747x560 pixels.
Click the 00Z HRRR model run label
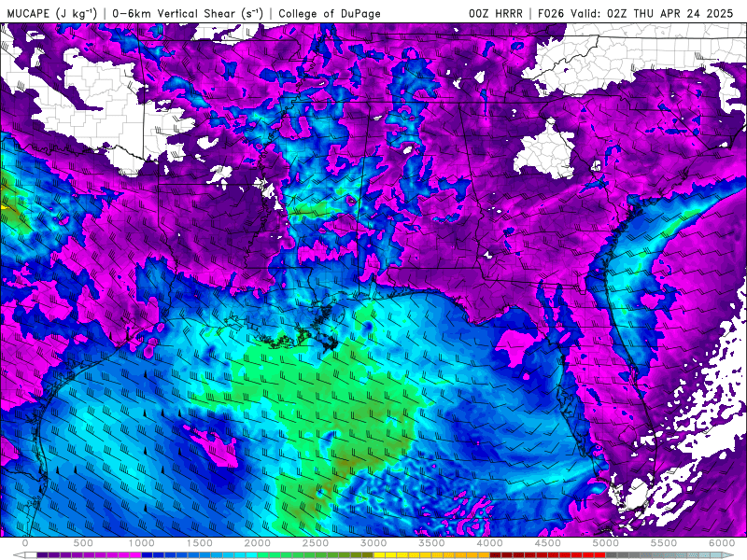pos(496,13)
